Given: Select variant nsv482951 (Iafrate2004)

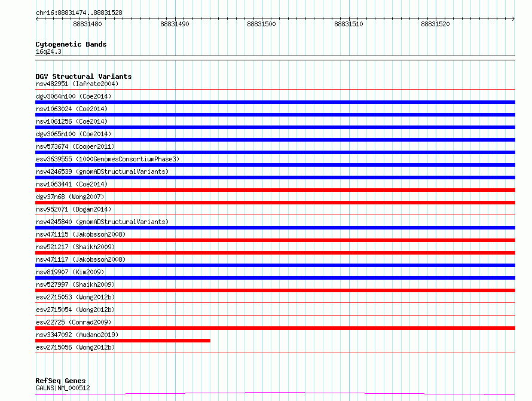Looking at the screenshot, I should point(77,84).
